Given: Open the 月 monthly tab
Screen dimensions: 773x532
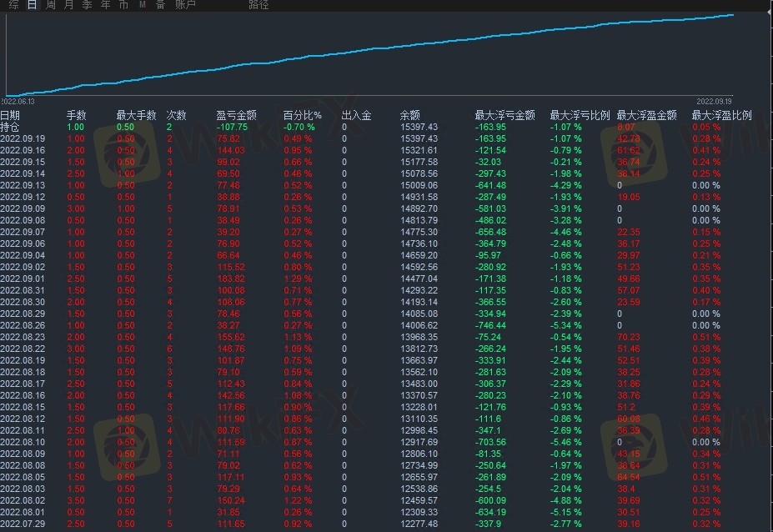Looking at the screenshot, I should tap(68, 5).
